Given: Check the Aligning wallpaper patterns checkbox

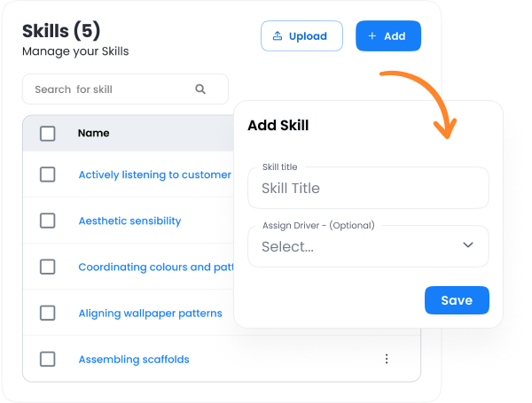Looking at the screenshot, I should [48, 313].
